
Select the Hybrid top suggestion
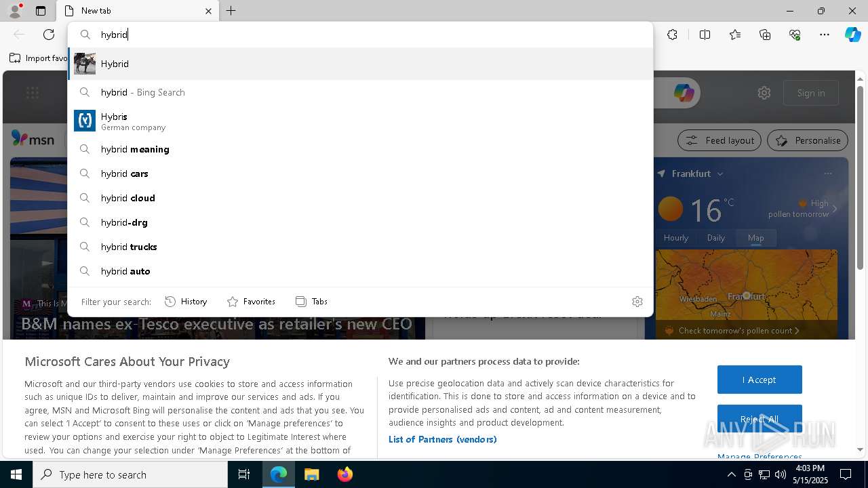tap(360, 64)
